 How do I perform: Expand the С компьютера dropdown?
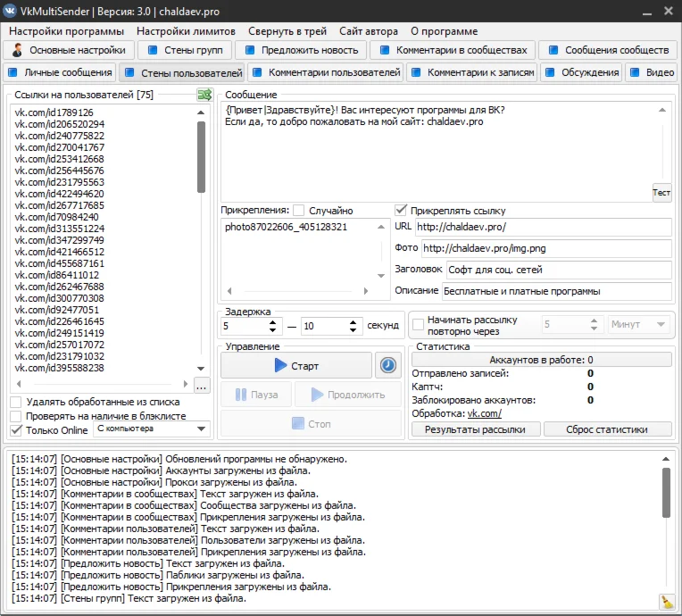pos(151,429)
